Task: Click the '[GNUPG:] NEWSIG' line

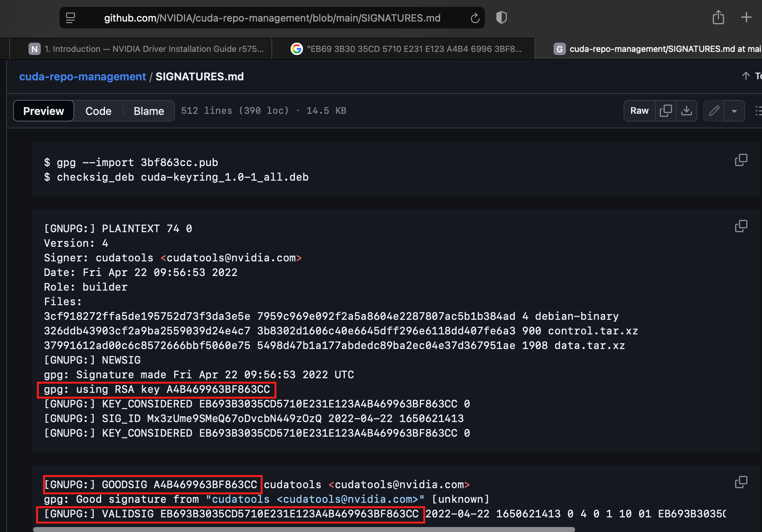Action: pyautogui.click(x=92, y=360)
